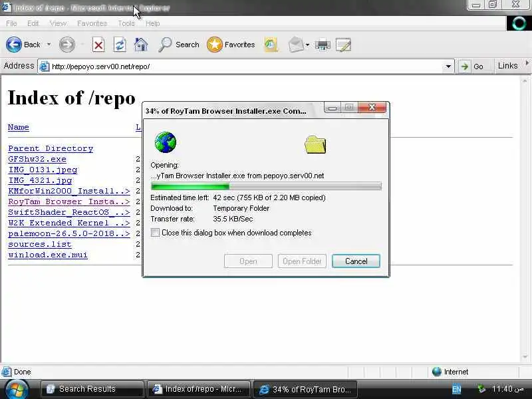The height and width of the screenshot is (399, 532).
Task: Sort listing by Name column link
Action: 19,127
